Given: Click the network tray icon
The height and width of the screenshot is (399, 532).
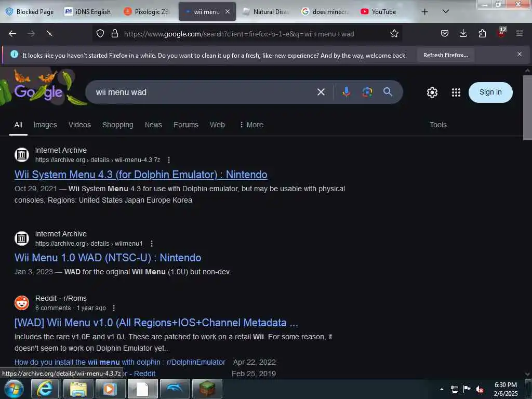Looking at the screenshot, I should (x=454, y=389).
